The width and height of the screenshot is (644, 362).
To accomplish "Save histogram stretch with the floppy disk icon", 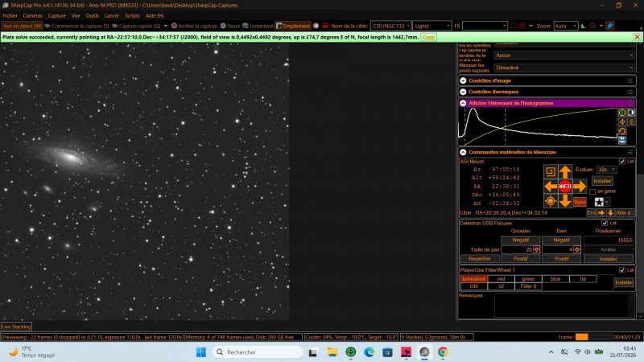I will click(622, 140).
